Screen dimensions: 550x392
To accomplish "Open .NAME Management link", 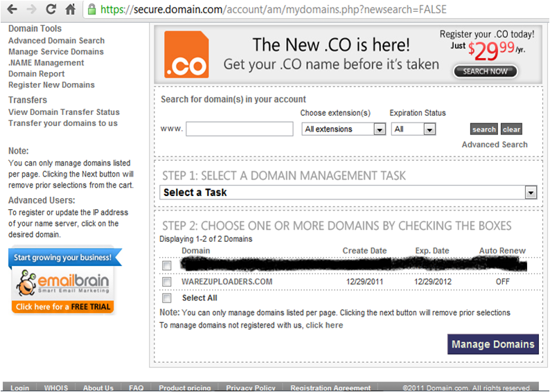I will [x=46, y=63].
